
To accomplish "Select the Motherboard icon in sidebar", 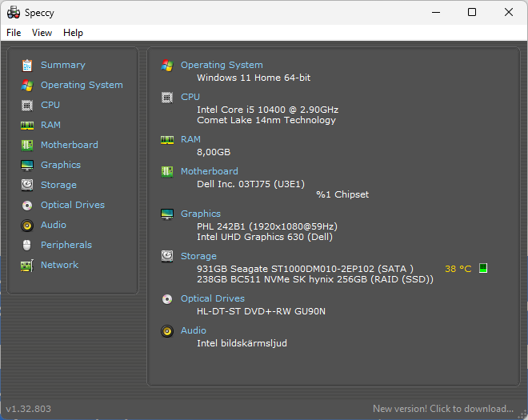I will (x=27, y=145).
